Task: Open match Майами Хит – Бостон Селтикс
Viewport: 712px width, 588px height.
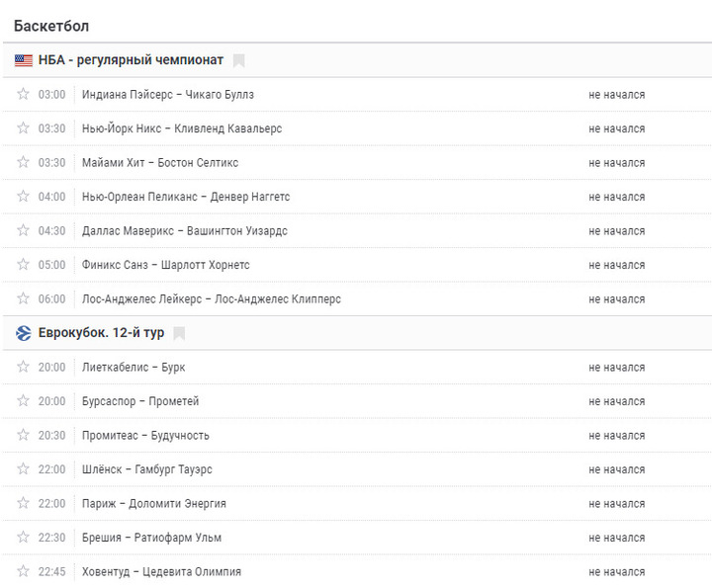Action: (x=160, y=162)
